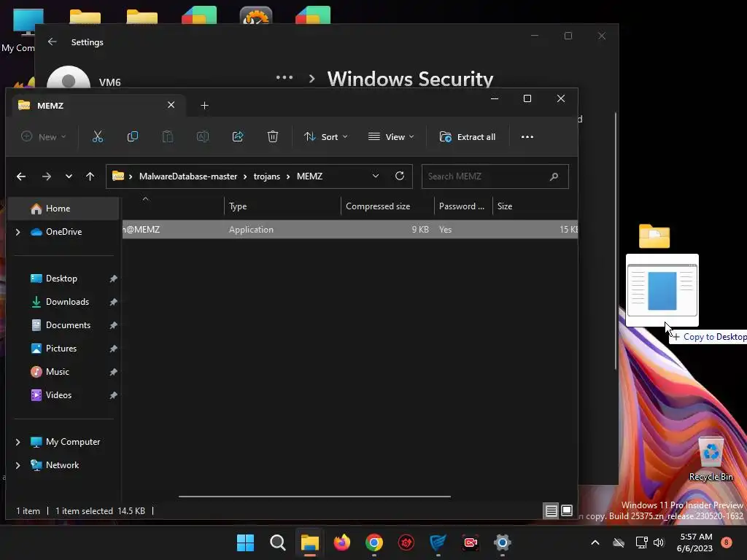Click the Search MEMZ field
This screenshot has width=747, height=560.
click(x=495, y=176)
